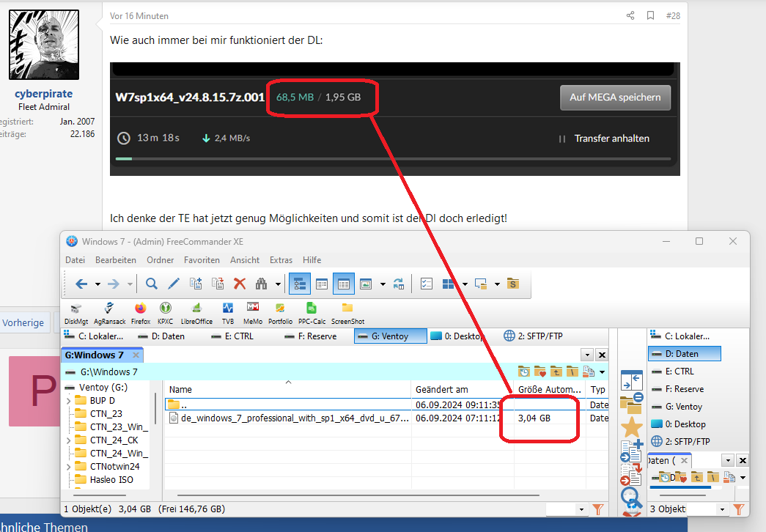Close the G:Windows 7 tab
This screenshot has height=532, width=766.
(136, 355)
